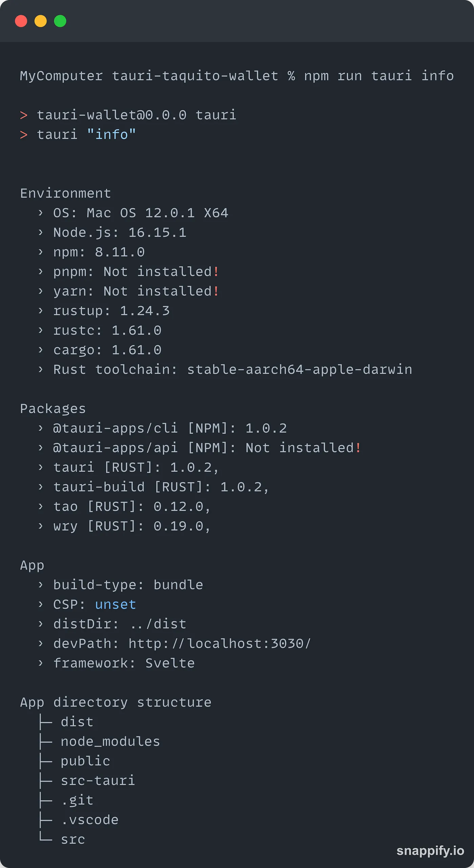Viewport: 474px width, 868px height.
Task: Click the red close window dot
Action: [21, 21]
